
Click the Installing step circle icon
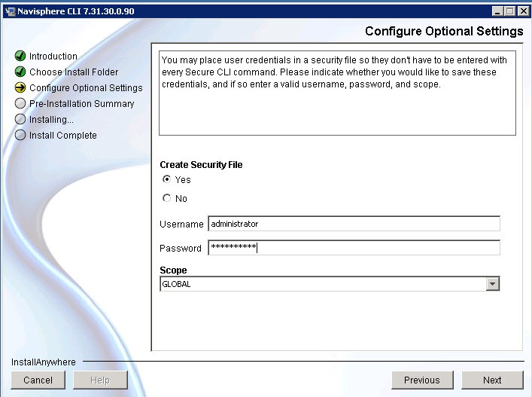(x=20, y=120)
